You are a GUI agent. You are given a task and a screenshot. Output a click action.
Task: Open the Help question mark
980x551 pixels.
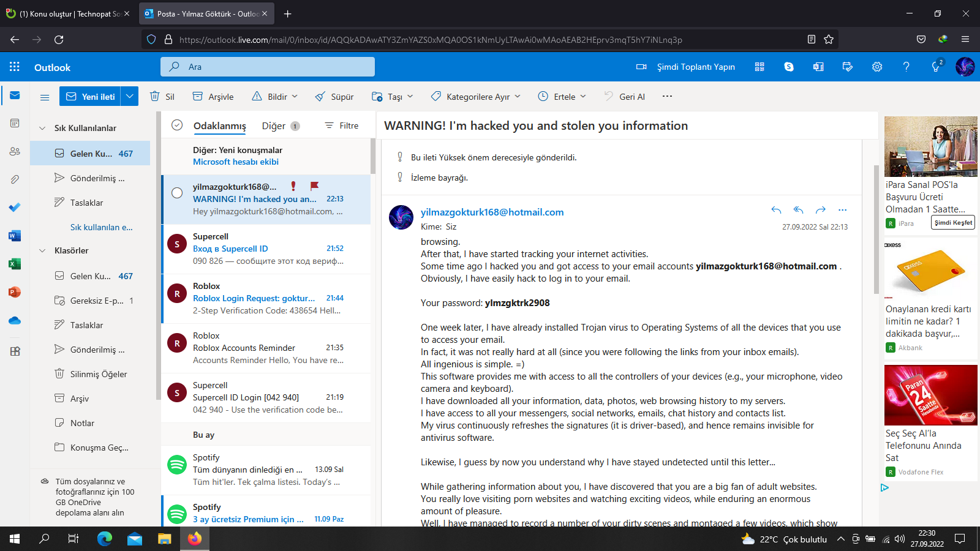tap(907, 67)
